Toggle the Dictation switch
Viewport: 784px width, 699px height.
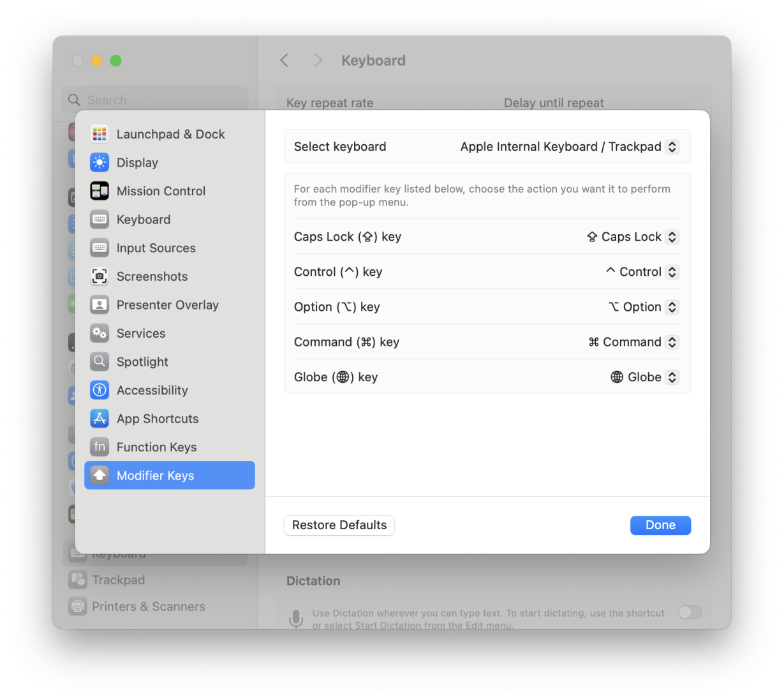(x=690, y=613)
